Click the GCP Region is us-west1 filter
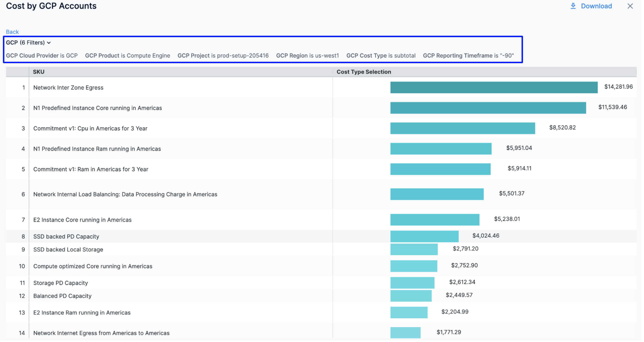 307,56
